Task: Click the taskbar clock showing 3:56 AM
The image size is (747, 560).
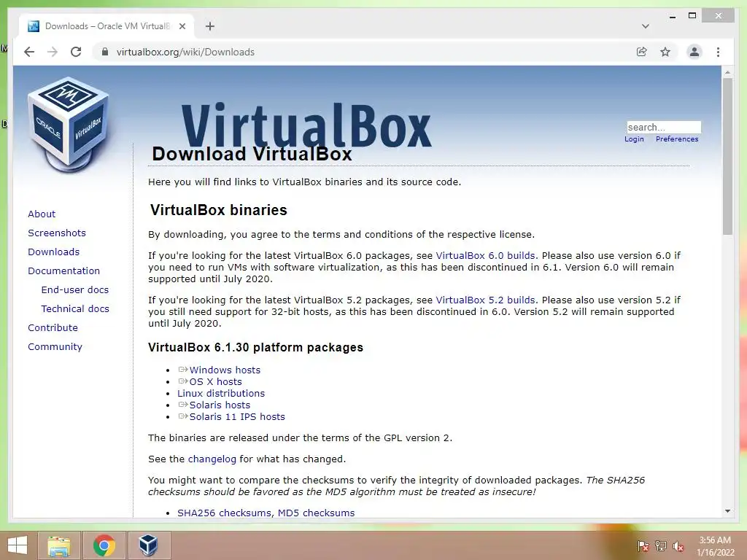Action: (715, 546)
